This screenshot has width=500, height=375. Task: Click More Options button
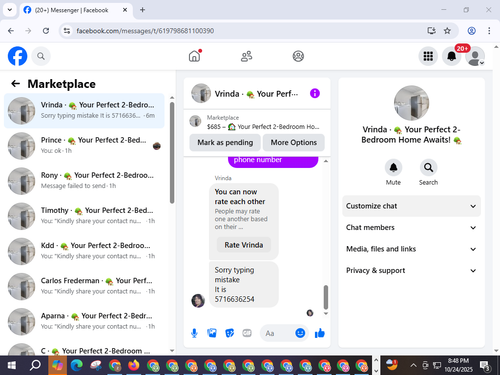pos(294,142)
